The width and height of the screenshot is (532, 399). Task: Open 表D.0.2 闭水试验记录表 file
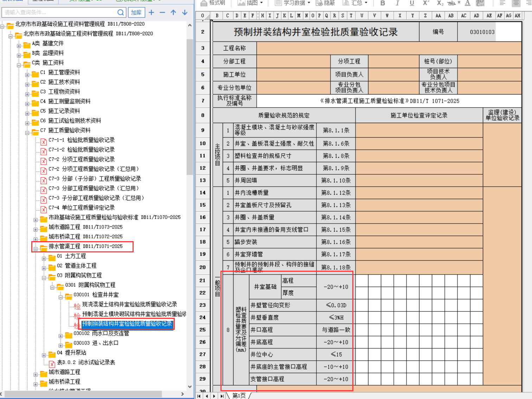(86, 362)
